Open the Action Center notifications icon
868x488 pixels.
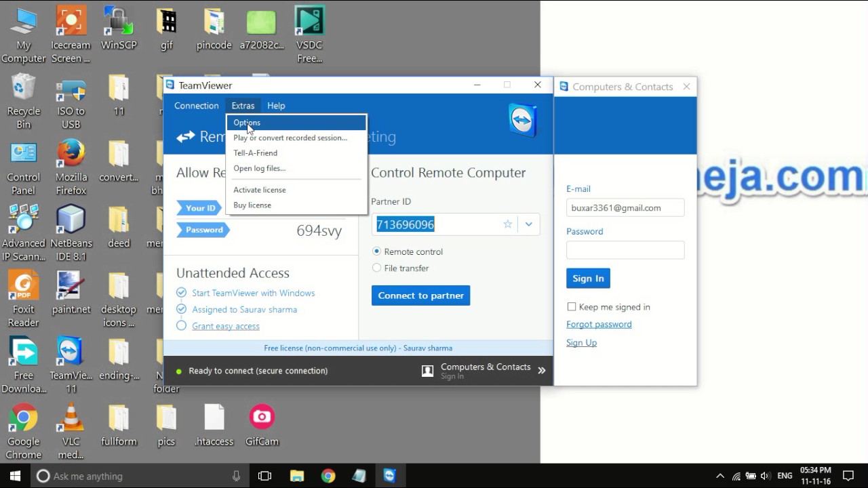click(x=848, y=476)
